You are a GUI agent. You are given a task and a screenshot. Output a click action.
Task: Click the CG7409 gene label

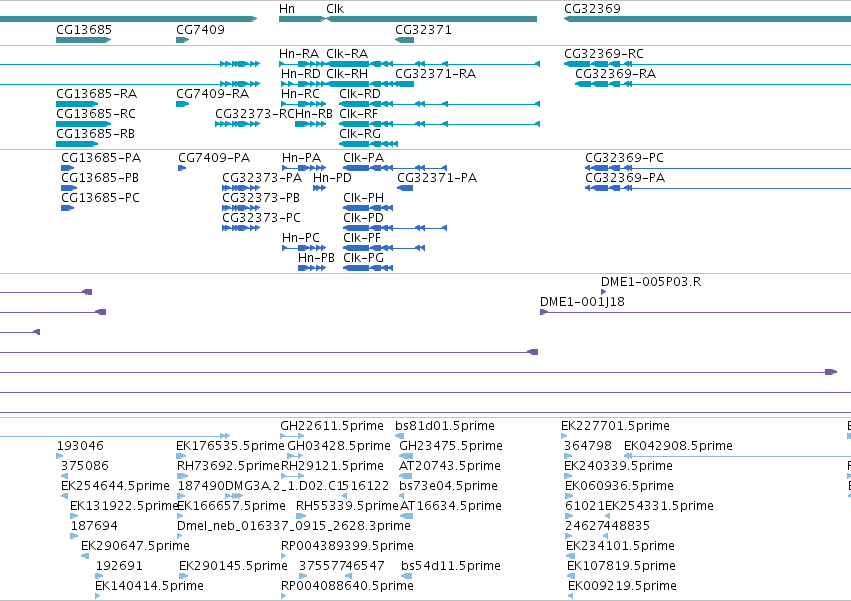[x=200, y=29]
